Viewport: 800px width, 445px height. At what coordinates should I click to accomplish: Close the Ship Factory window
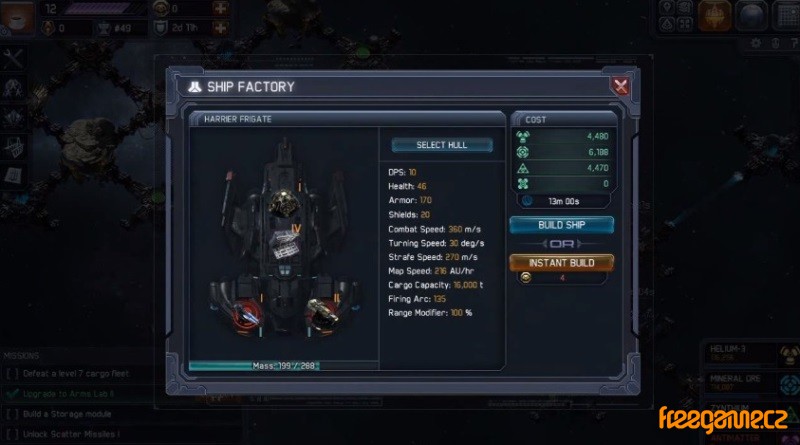pos(620,86)
